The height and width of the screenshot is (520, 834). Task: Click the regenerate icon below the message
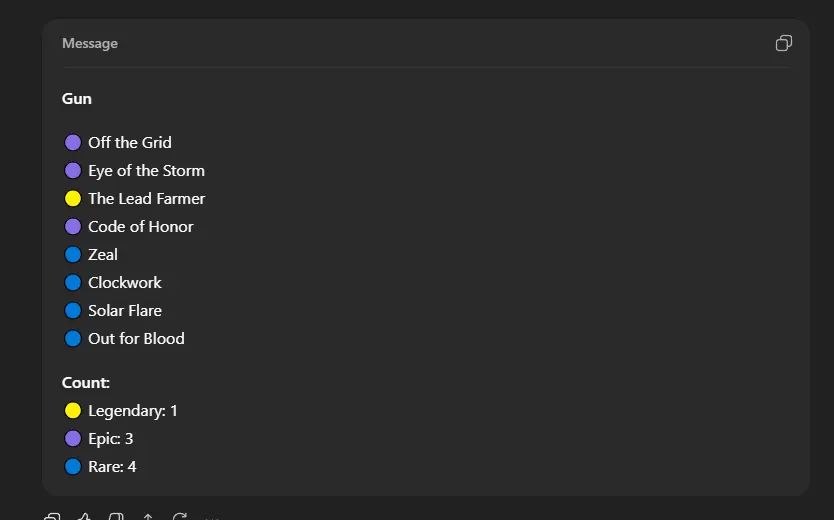pyautogui.click(x=180, y=517)
